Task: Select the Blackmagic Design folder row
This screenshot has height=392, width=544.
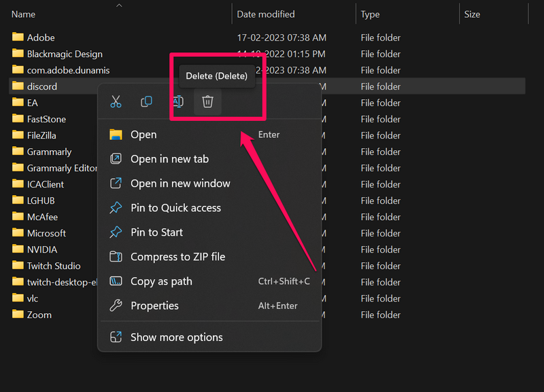Action: coord(65,54)
